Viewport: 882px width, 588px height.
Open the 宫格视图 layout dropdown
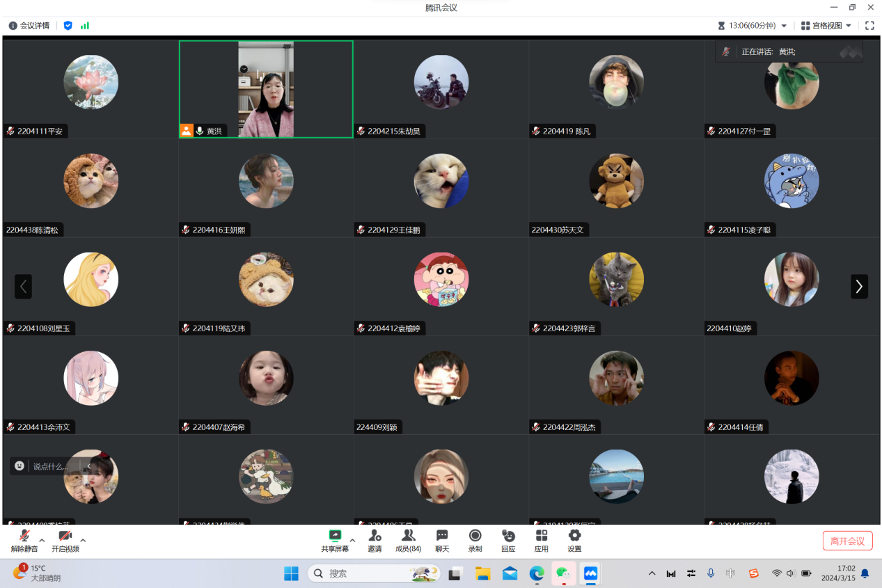pyautogui.click(x=826, y=26)
